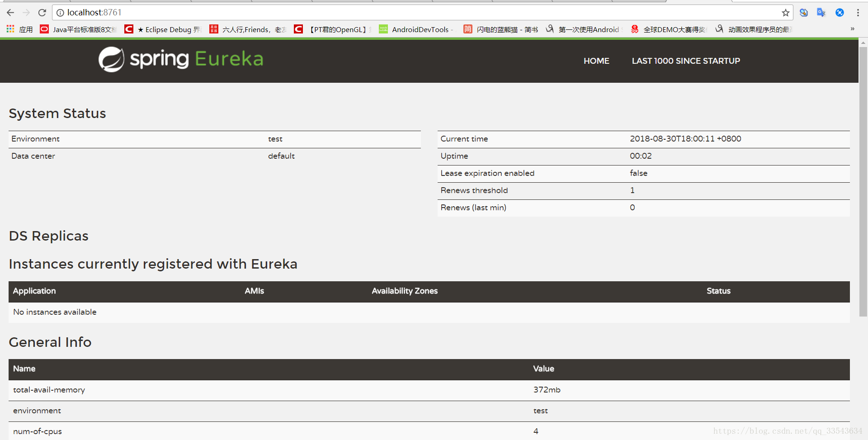Click the DS Replicas heading
The height and width of the screenshot is (440, 868).
pyautogui.click(x=48, y=236)
